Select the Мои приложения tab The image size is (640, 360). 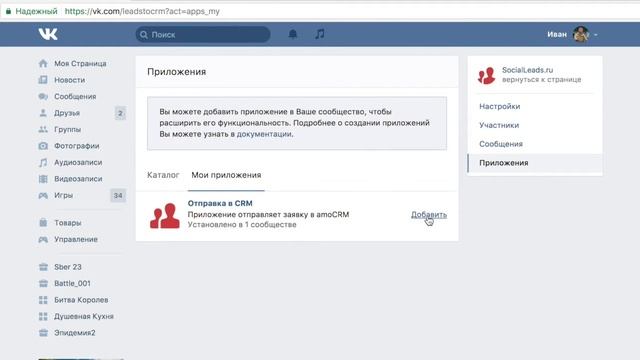tap(226, 175)
